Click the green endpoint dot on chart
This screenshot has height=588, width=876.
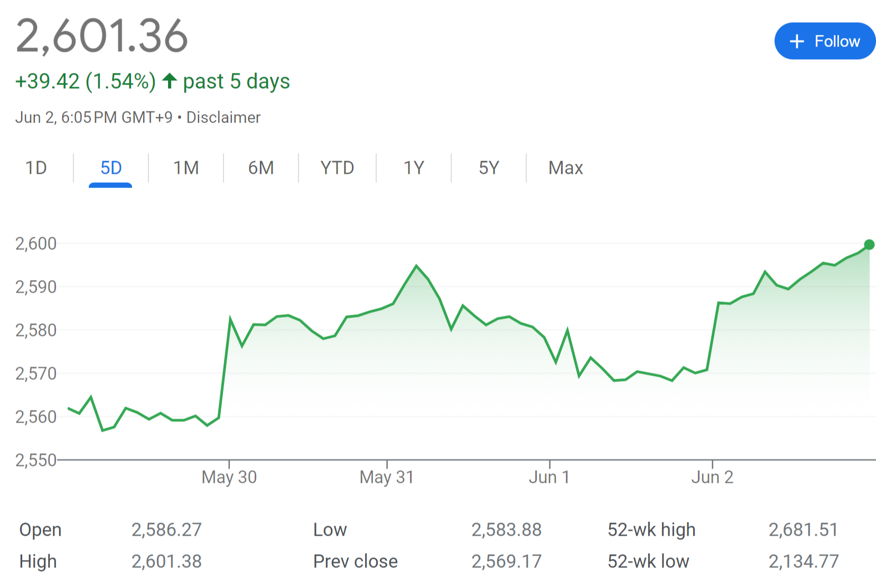click(869, 245)
